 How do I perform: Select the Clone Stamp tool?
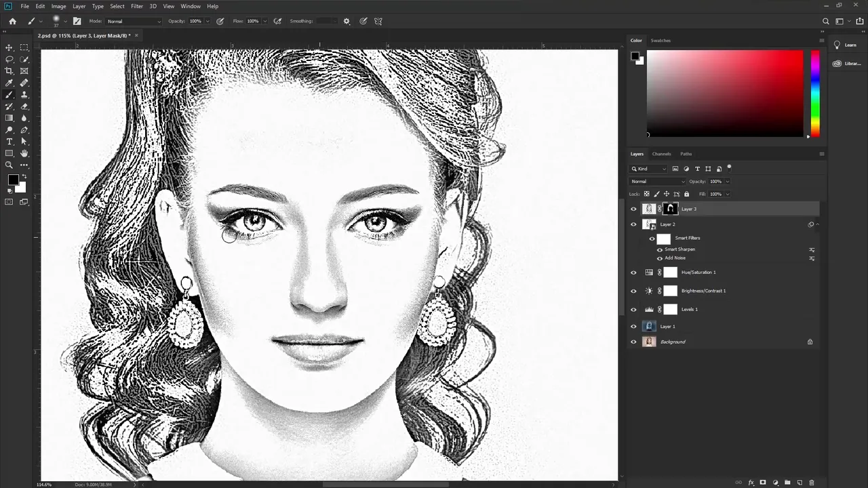24,94
